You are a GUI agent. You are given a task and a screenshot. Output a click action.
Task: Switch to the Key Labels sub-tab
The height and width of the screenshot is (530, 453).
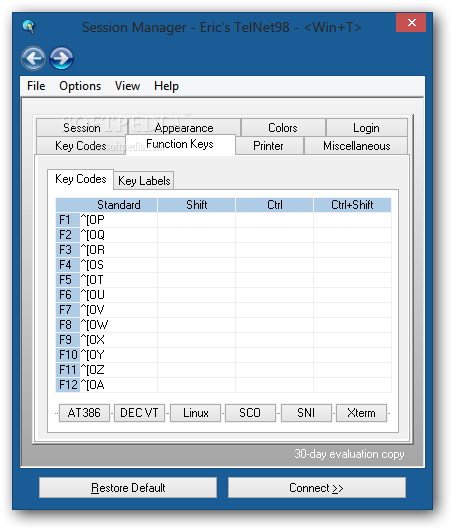[x=144, y=180]
